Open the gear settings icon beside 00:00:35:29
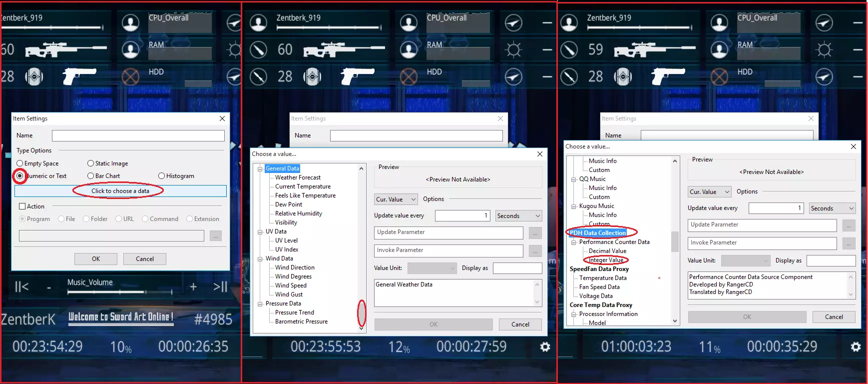The image size is (868, 384). 856,346
